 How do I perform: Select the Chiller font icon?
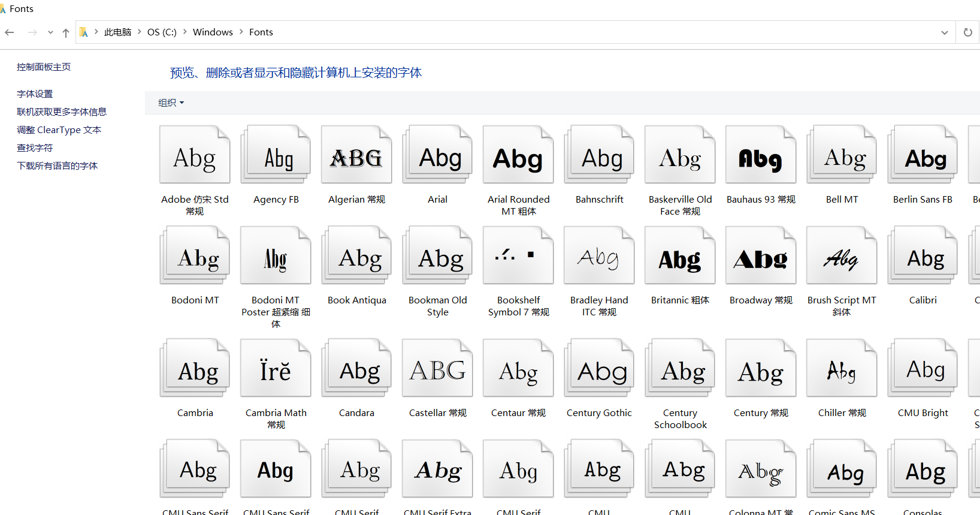(842, 368)
